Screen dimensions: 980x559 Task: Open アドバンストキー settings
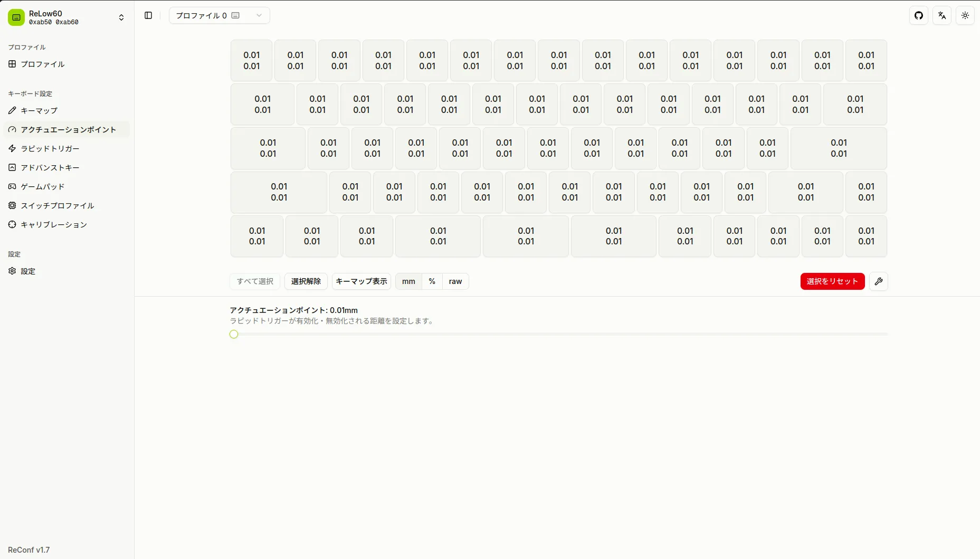[67, 167]
